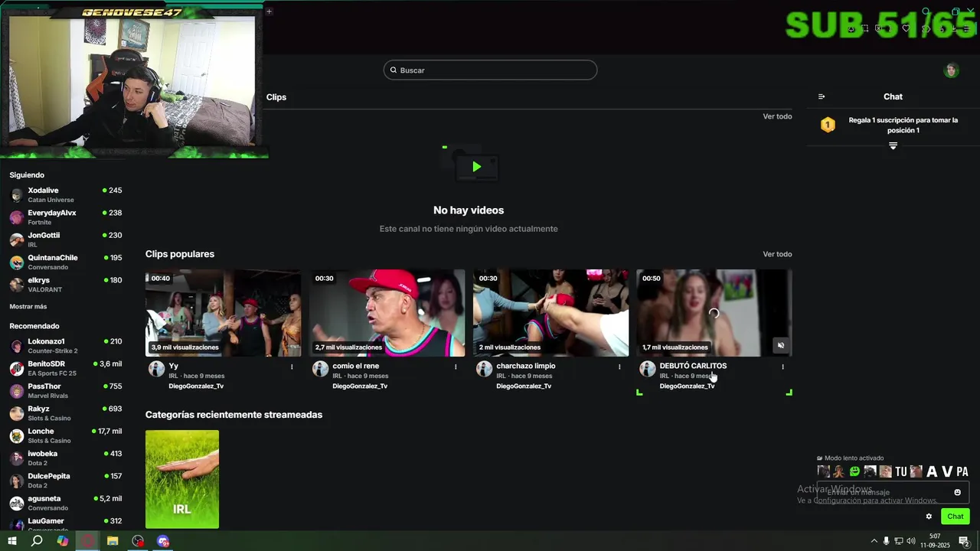This screenshot has width=980, height=551.
Task: Switch to Opera browser in taskbar
Action: (x=88, y=541)
